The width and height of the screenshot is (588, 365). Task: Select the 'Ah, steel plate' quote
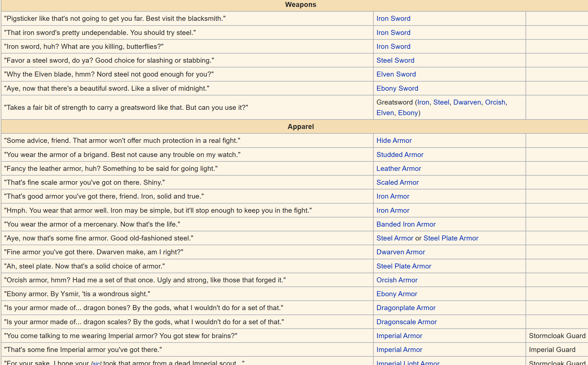(84, 266)
